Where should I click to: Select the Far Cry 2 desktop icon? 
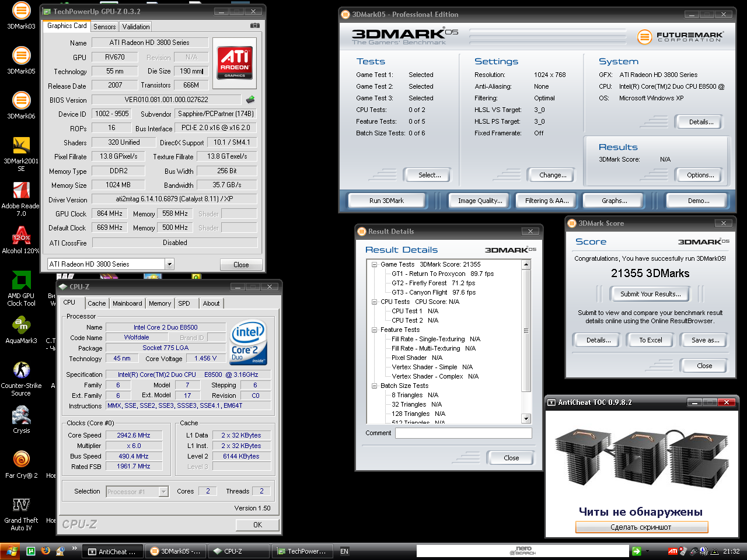pyautogui.click(x=21, y=465)
